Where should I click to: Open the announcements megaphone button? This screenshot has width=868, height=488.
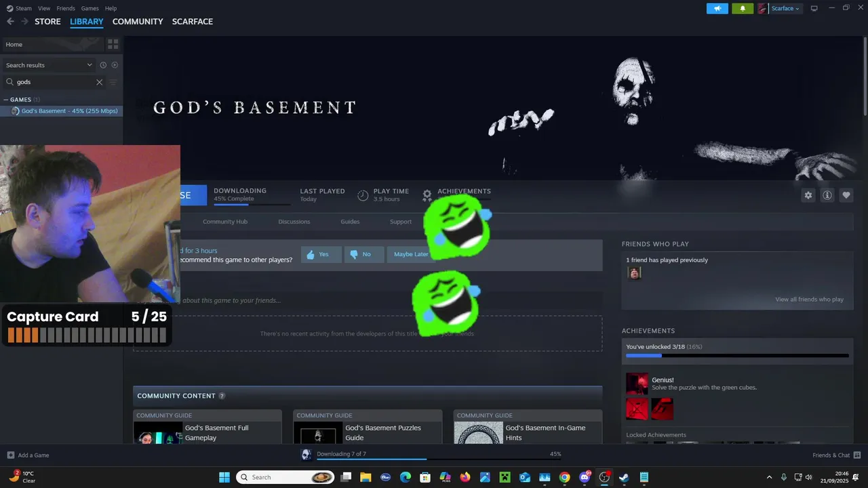pos(717,8)
